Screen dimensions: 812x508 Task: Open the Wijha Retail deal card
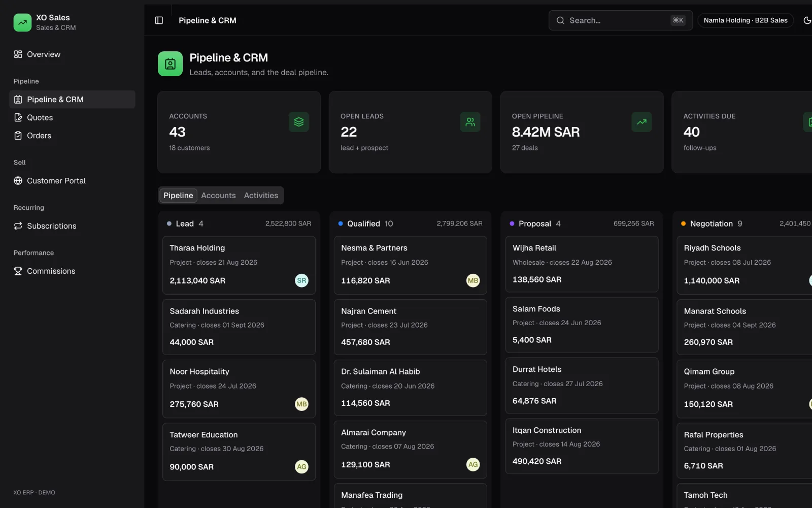[582, 264]
